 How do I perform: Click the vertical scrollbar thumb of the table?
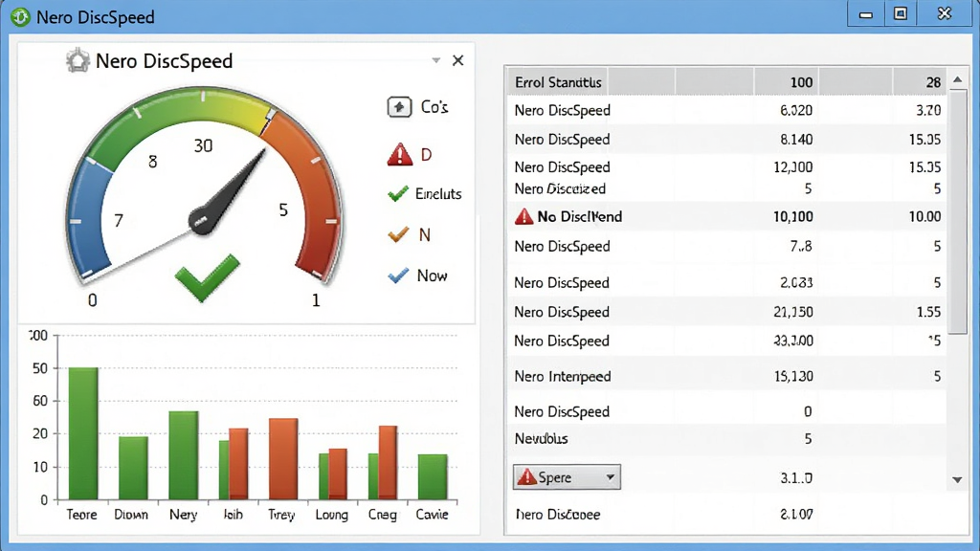coord(957,211)
